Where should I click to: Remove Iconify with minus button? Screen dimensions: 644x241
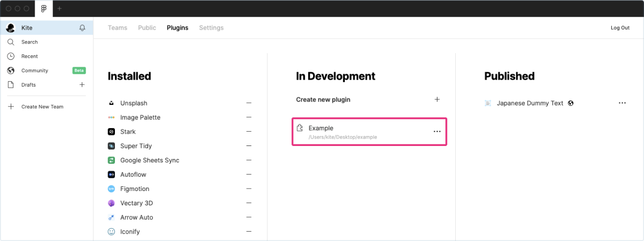click(249, 232)
